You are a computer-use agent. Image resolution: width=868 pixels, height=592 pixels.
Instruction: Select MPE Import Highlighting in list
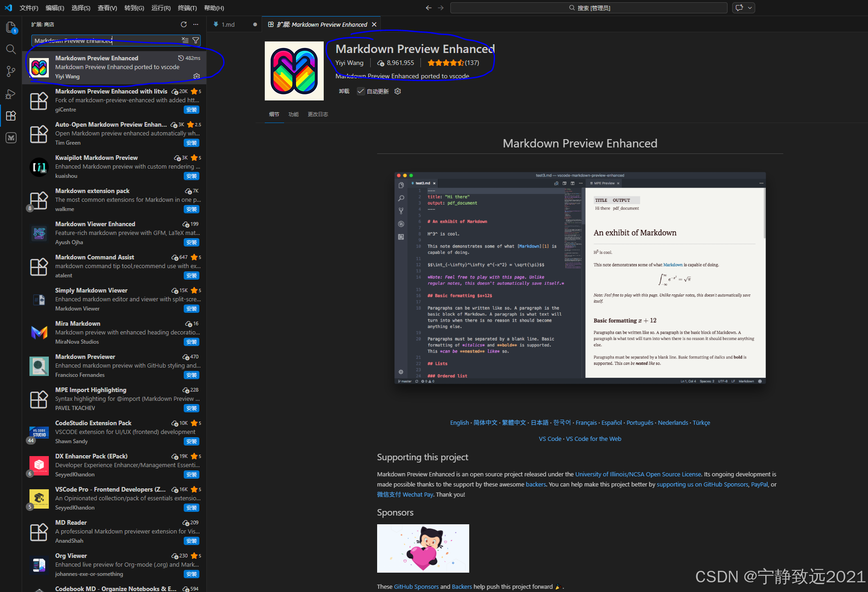114,399
